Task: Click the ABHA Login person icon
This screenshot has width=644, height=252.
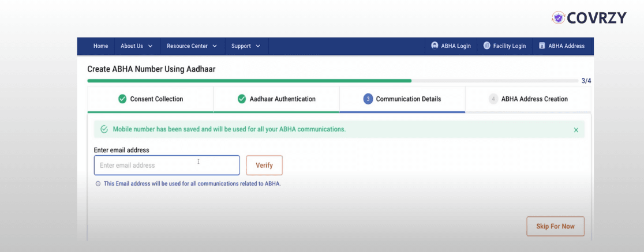Action: click(x=435, y=46)
